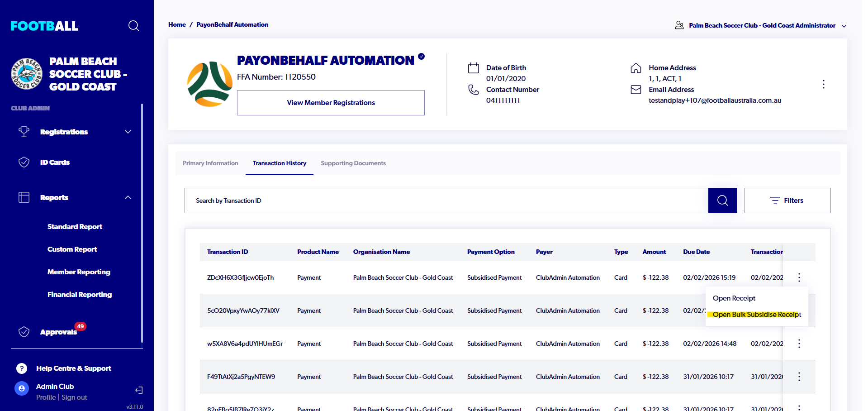Click View Member Registrations button
868x411 pixels.
point(331,103)
